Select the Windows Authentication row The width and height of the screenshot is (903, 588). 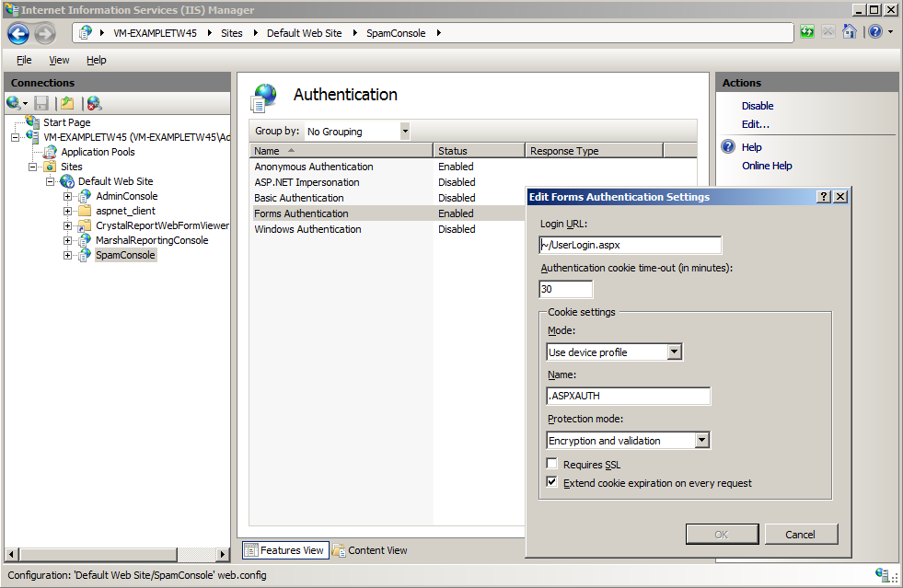pos(307,229)
